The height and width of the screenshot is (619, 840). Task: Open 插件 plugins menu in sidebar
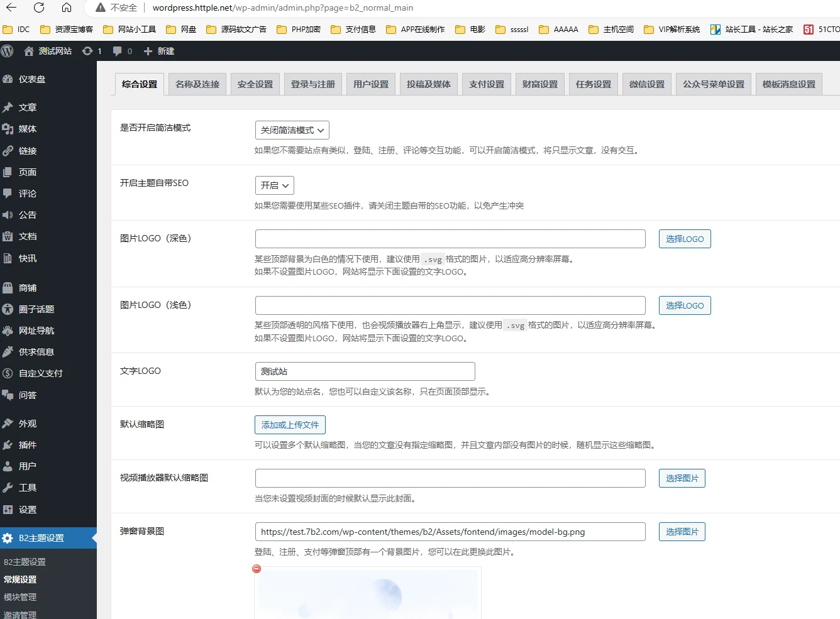(27, 445)
